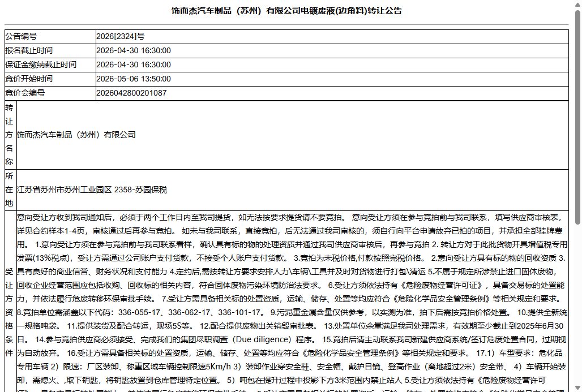The width and height of the screenshot is (582, 392).
Task: Select address 江苏省苏州市苏州工业园区 2358-苏园保税
Action: click(92, 189)
